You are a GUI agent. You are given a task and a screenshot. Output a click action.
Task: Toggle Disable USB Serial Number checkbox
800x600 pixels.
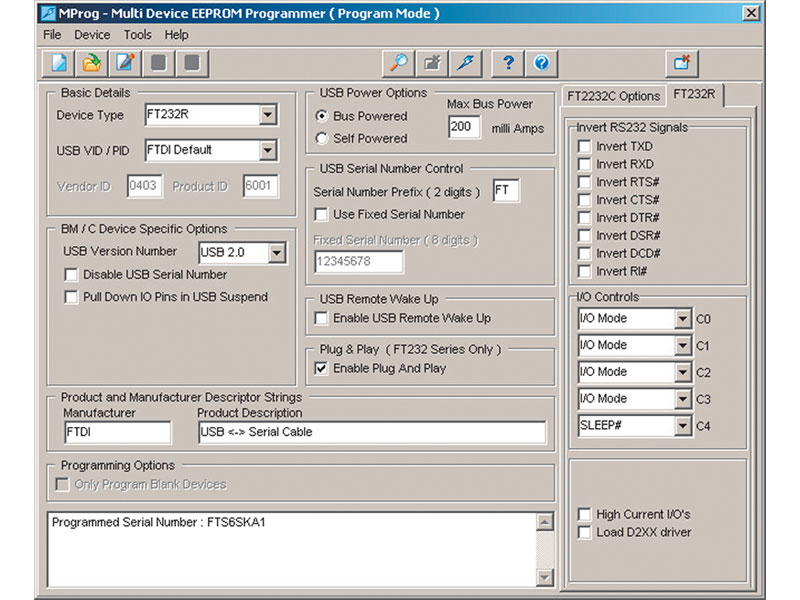(x=71, y=275)
